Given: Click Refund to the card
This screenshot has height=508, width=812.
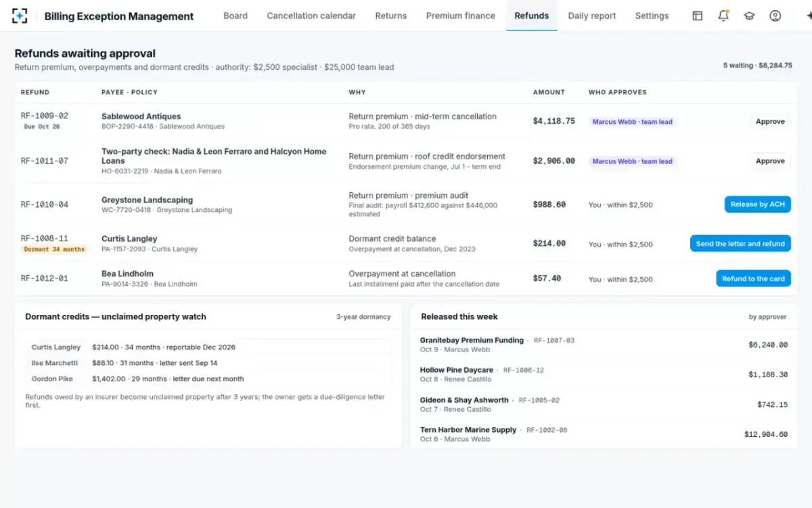Looking at the screenshot, I should point(753,279).
